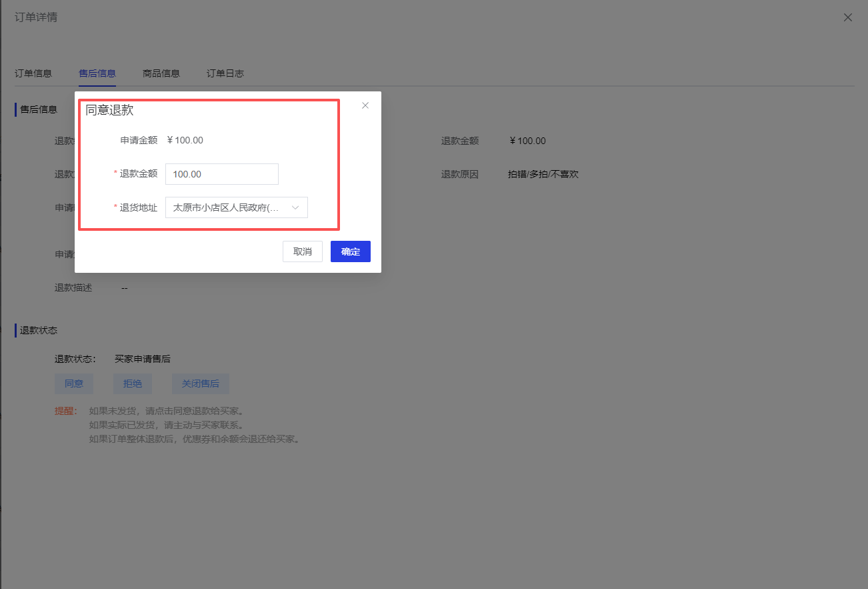The image size is (868, 589).
Task: Close the 同意退款 dialog with X icon
Action: point(365,105)
